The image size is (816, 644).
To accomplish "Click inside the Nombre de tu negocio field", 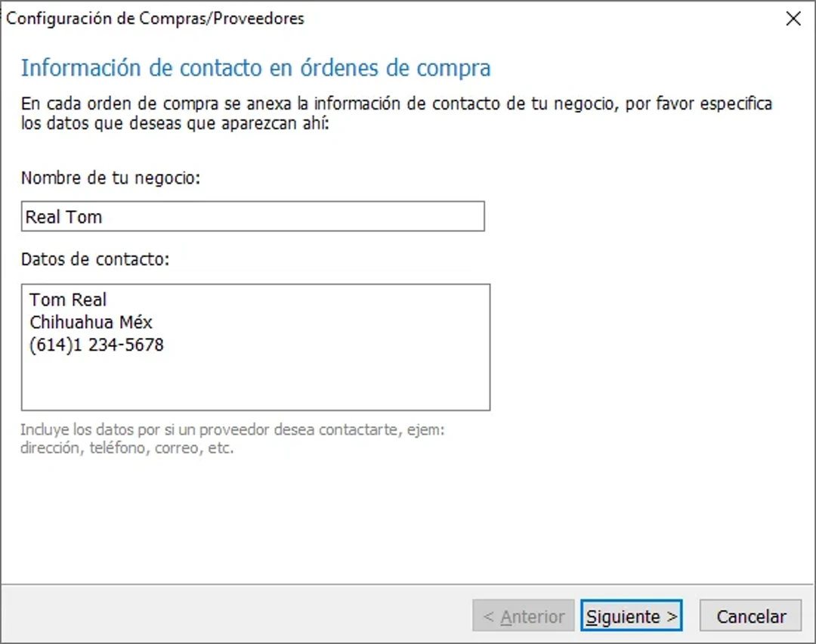I will (253, 217).
